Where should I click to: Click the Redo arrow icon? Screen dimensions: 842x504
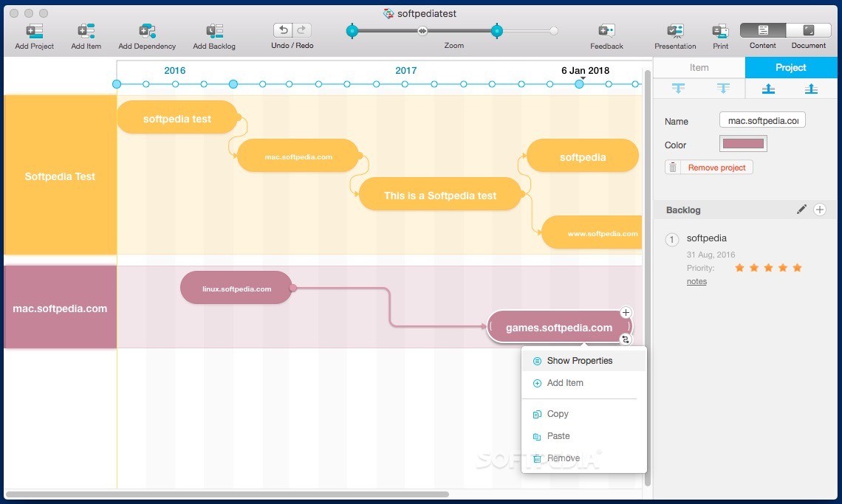point(300,30)
